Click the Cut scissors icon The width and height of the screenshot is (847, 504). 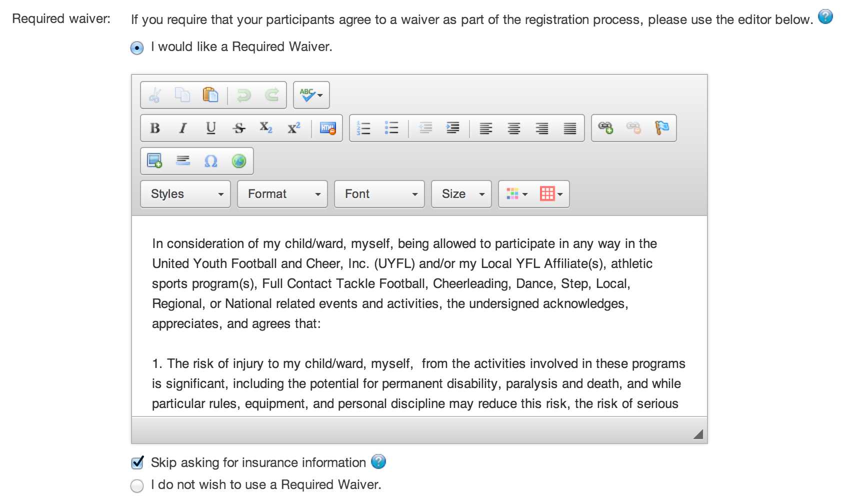click(155, 95)
